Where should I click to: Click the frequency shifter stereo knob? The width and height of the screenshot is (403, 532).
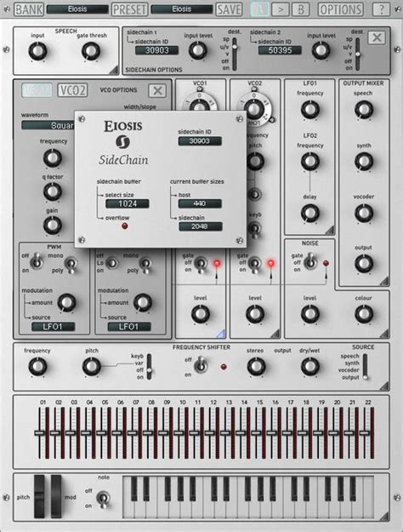[256, 366]
